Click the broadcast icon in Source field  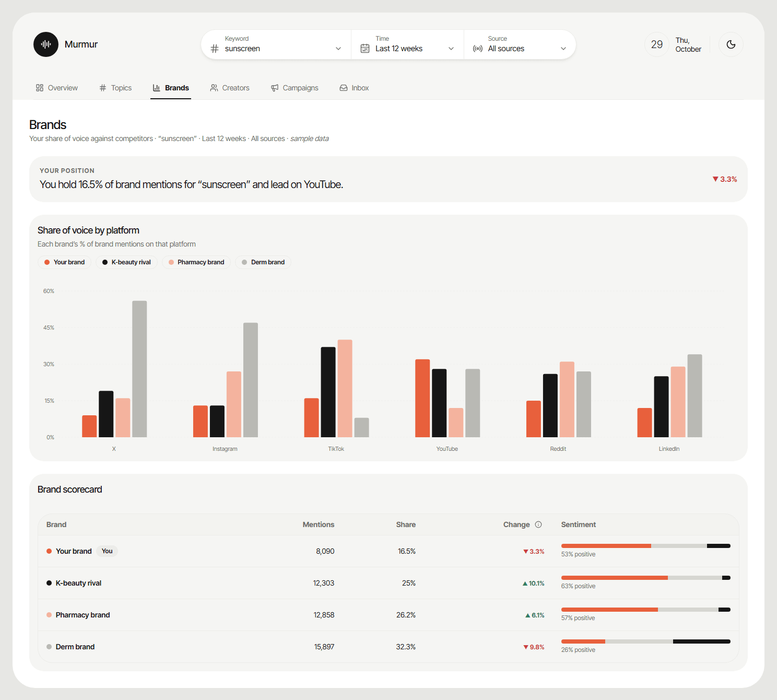(477, 49)
